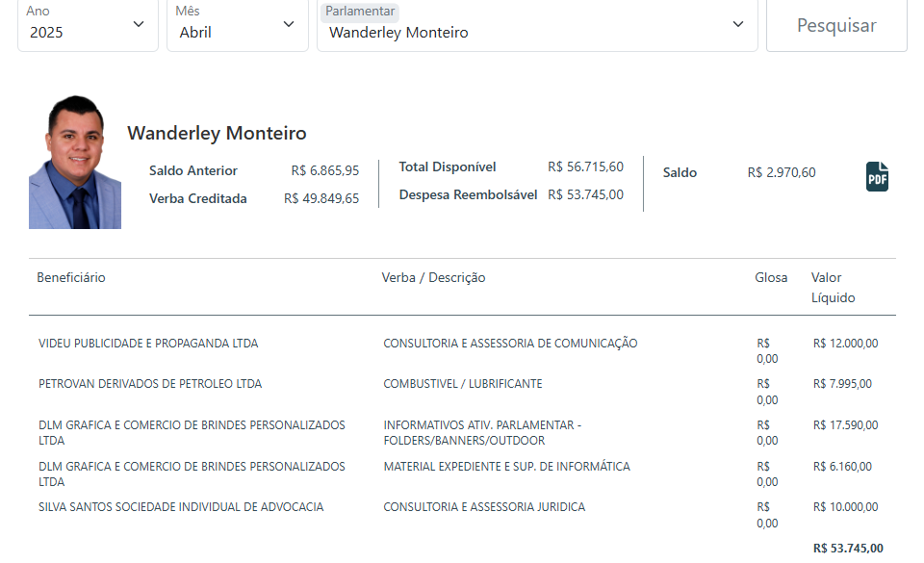Expand the Mês month dropdown
The image size is (924, 563).
pos(236,24)
